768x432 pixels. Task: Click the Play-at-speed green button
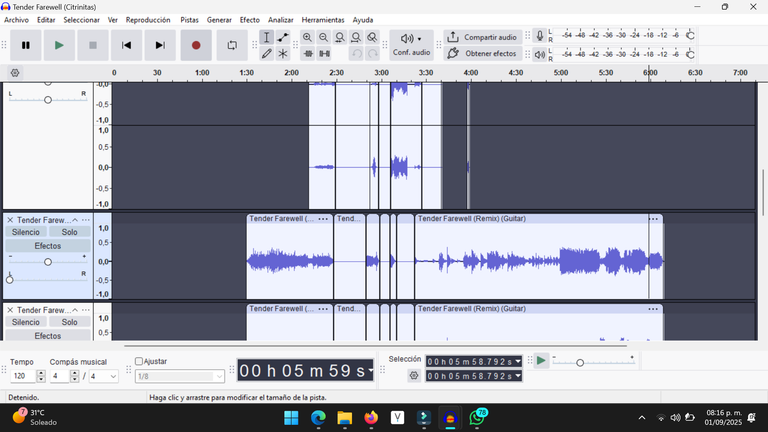click(541, 361)
